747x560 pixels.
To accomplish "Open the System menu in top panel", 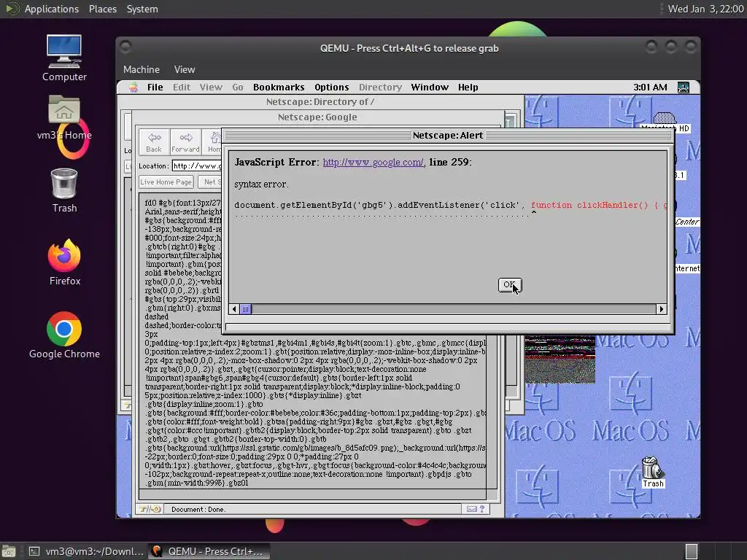I will pos(142,9).
